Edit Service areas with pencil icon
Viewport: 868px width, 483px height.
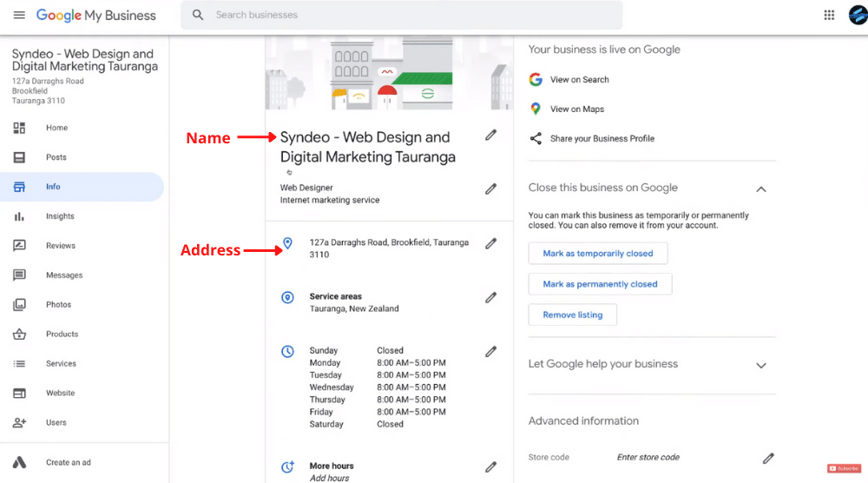tap(491, 297)
